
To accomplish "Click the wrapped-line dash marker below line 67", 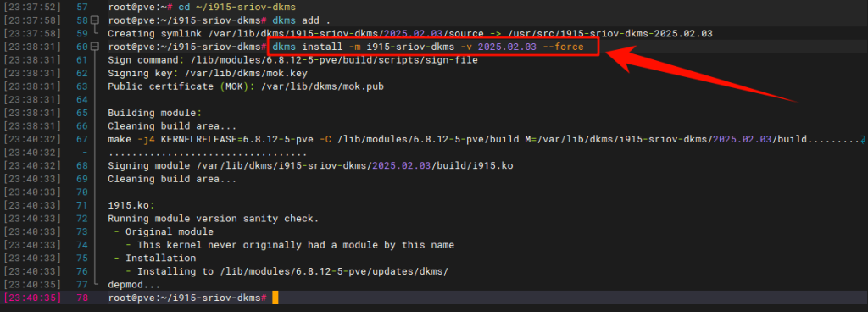I will point(85,153).
